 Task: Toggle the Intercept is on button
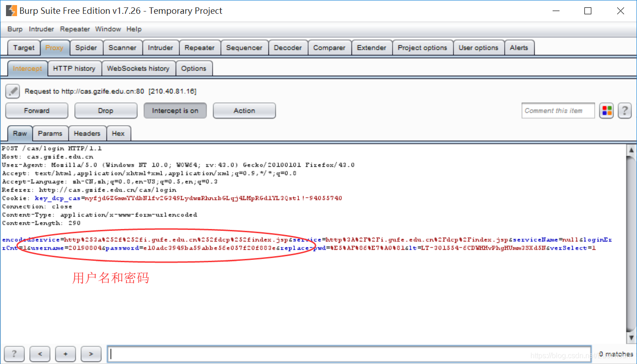tap(175, 111)
